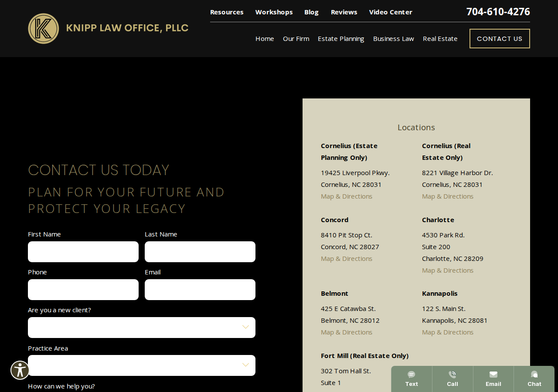
Task: Open the Reviews page
Action: click(344, 12)
